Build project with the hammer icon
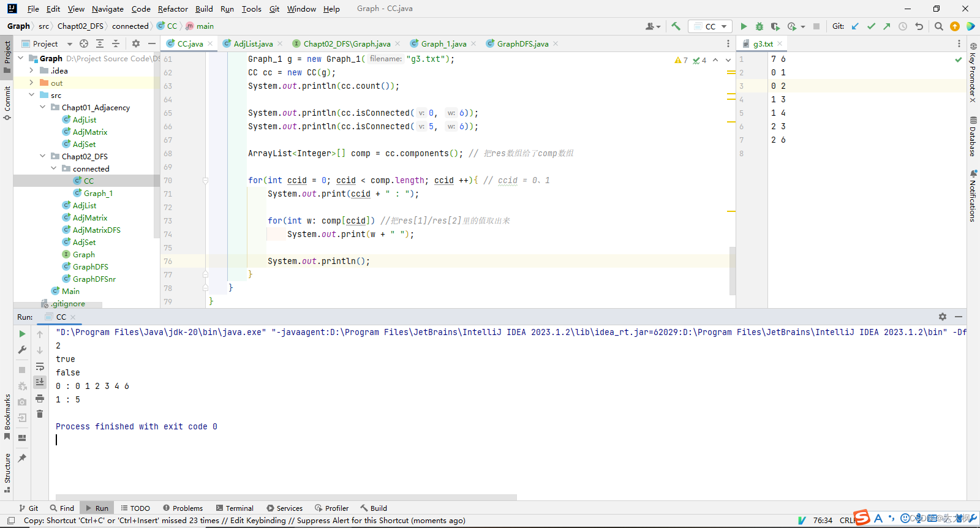Screen dimensions: 980x528 [676, 26]
